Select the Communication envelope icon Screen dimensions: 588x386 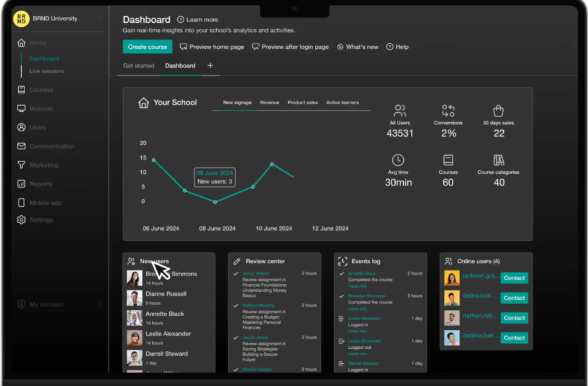click(x=21, y=146)
